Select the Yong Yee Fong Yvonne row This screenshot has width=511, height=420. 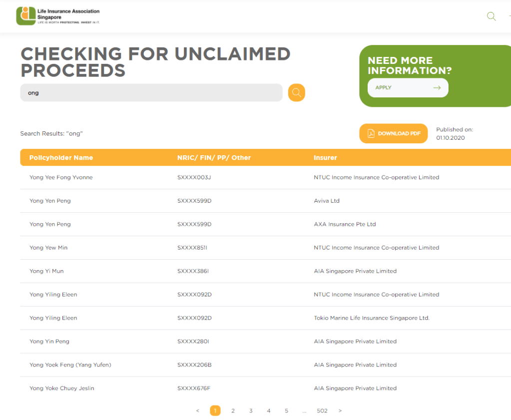61,177
